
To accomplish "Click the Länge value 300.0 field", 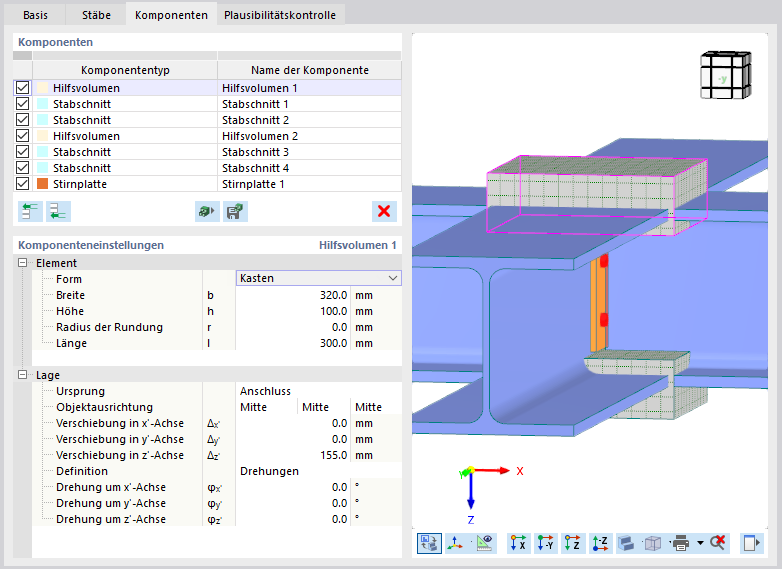I will tap(293, 343).
